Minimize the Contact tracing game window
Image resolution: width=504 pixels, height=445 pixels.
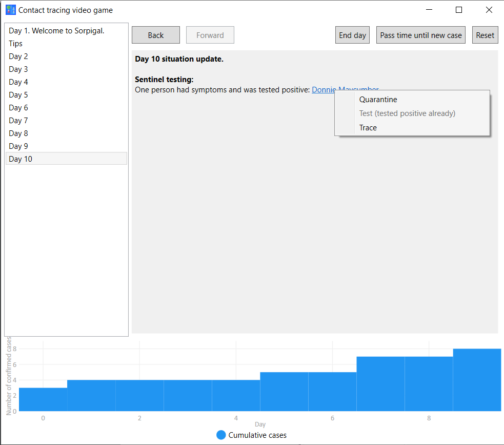[429, 10]
